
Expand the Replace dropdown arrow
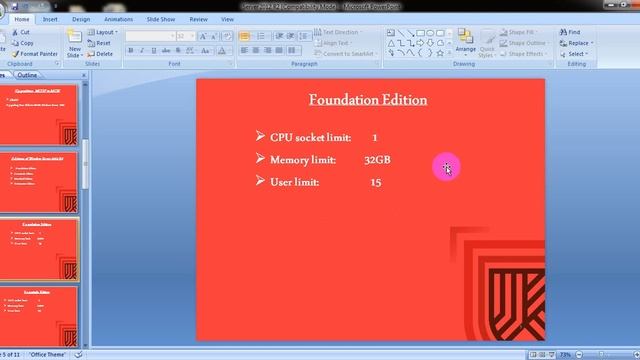tap(592, 43)
